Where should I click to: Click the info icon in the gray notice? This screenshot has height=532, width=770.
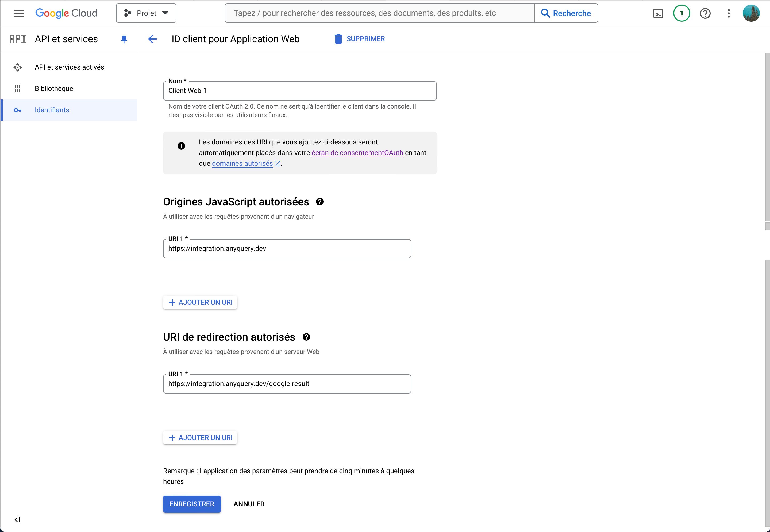pos(181,146)
